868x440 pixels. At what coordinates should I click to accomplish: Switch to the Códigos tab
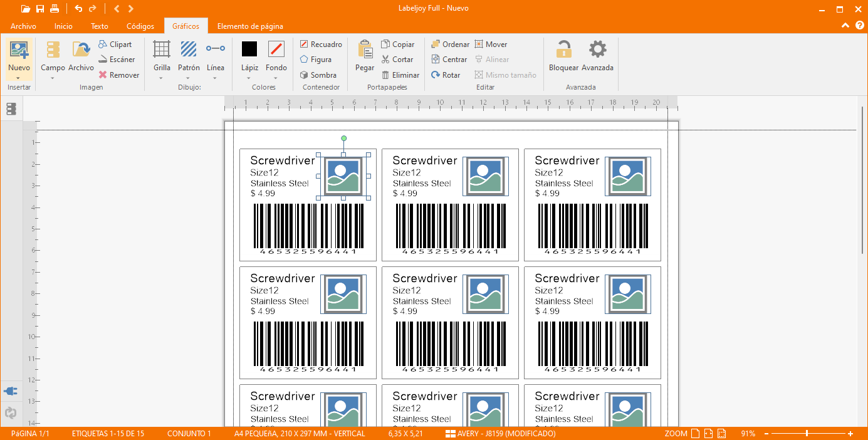(140, 26)
